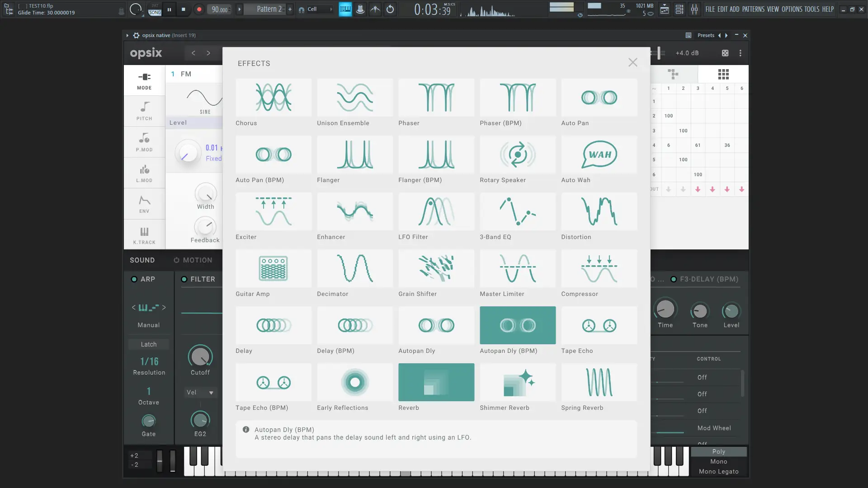Toggle the ARP power button
This screenshot has height=488, width=868.
click(x=134, y=279)
